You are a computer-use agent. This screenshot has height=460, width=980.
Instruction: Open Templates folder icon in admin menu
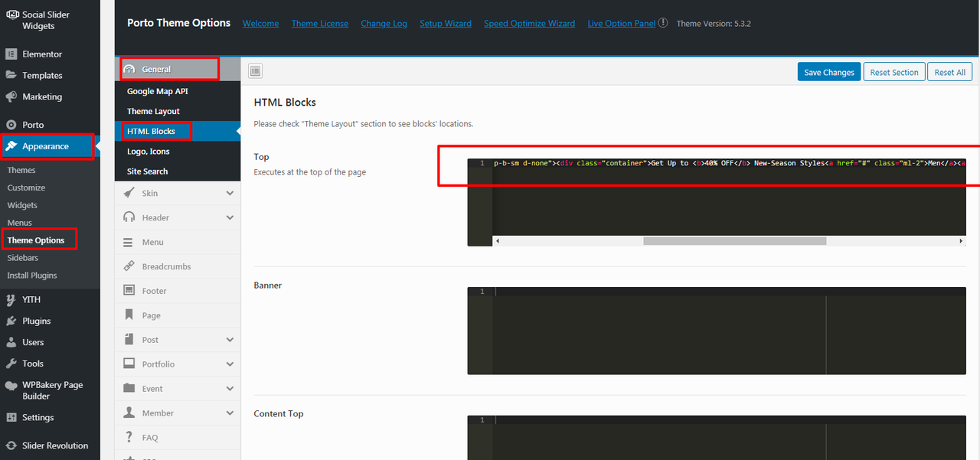pyautogui.click(x=11, y=76)
